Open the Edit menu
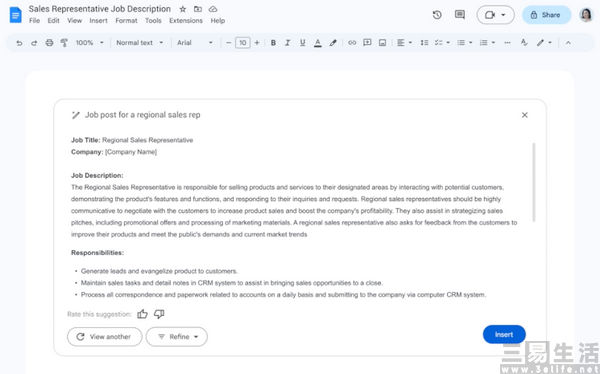The image size is (600, 374). coord(53,21)
